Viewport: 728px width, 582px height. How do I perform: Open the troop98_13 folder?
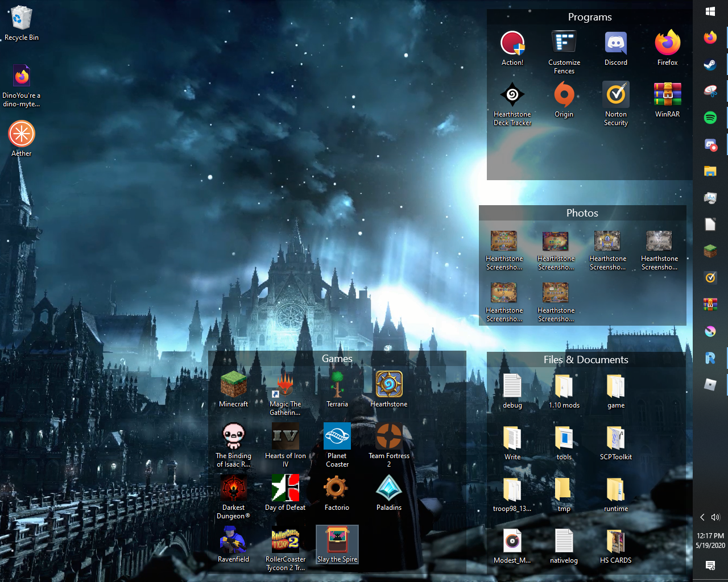(x=512, y=494)
